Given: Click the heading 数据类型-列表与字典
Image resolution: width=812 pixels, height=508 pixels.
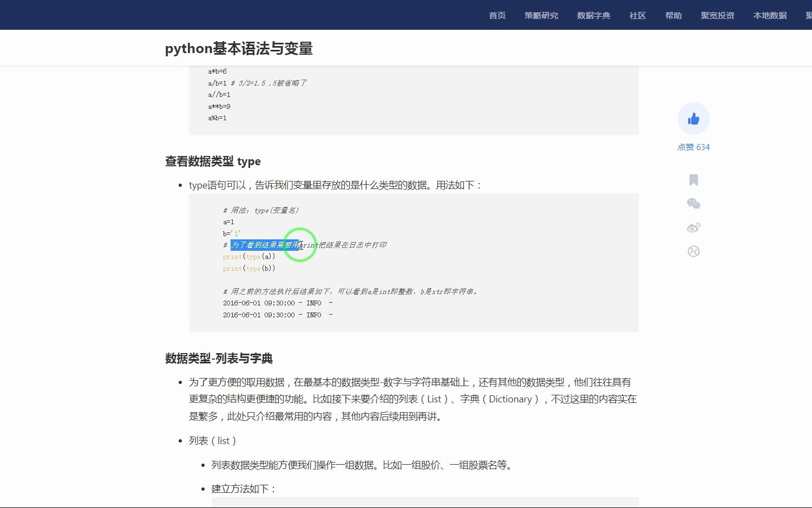Looking at the screenshot, I should pyautogui.click(x=219, y=359).
